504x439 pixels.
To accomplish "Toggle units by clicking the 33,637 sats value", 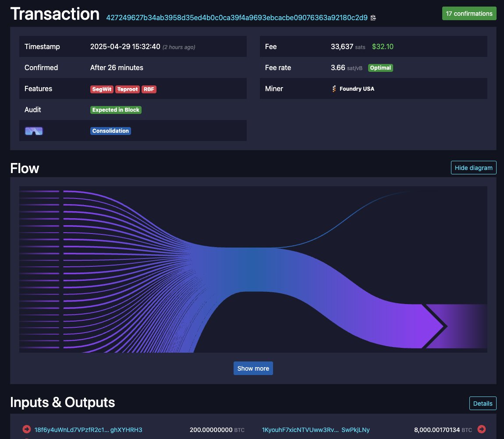I will [x=342, y=46].
